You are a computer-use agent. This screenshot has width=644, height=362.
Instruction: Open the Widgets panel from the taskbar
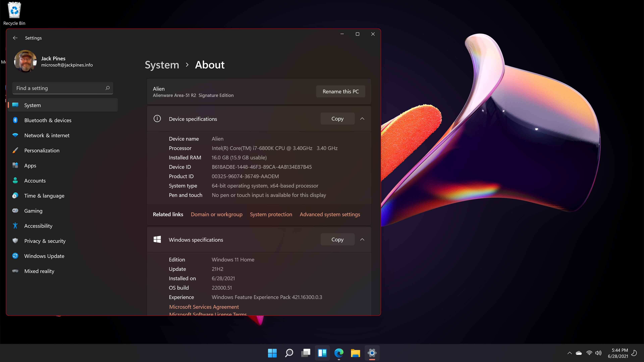322,353
